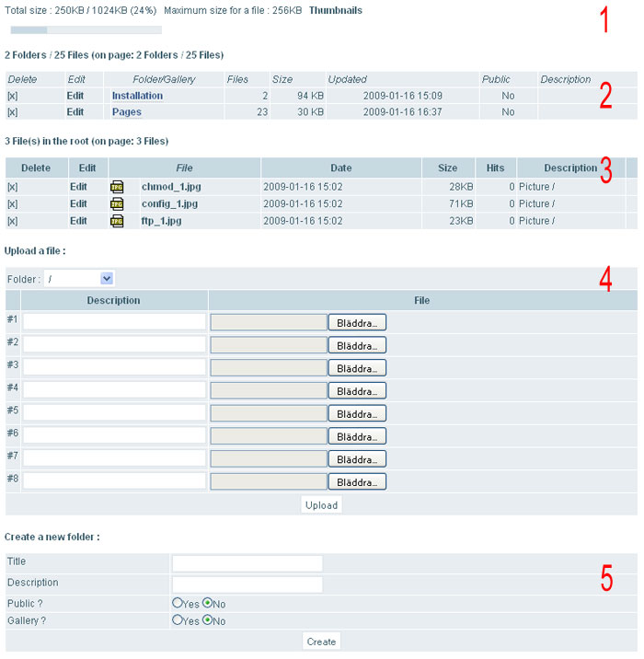Click the JPG icon beside chmod_1.jpg
The image size is (644, 659).
pyautogui.click(x=117, y=187)
